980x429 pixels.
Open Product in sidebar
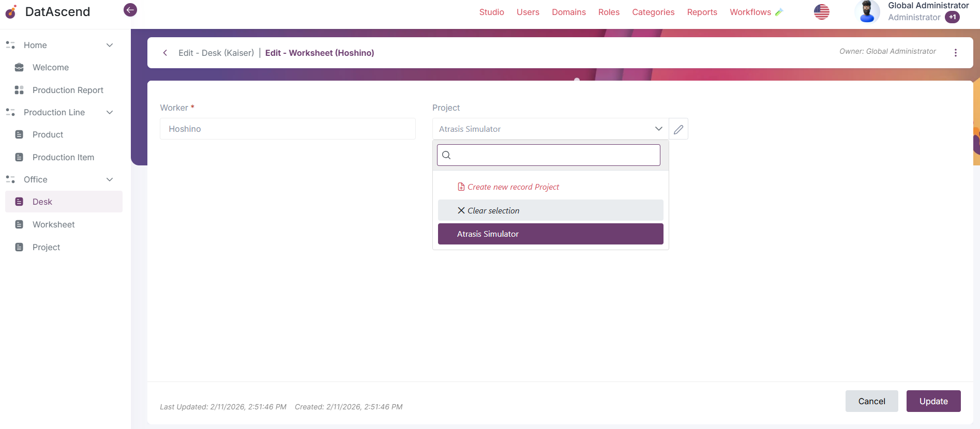pyautogui.click(x=48, y=134)
